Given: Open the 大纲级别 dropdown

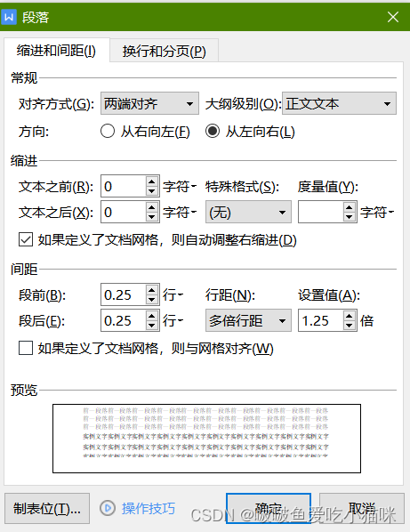Looking at the screenshot, I should (x=339, y=103).
